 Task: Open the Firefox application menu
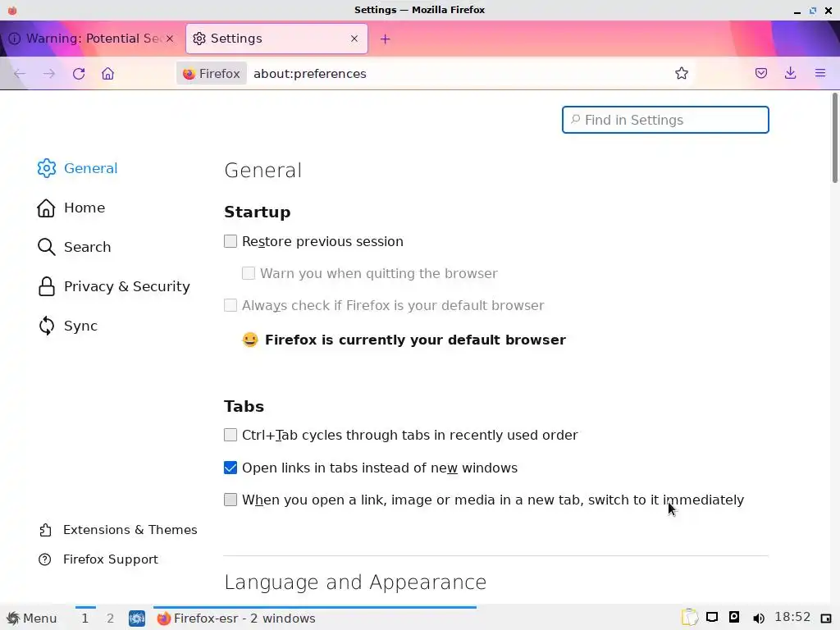[820, 73]
